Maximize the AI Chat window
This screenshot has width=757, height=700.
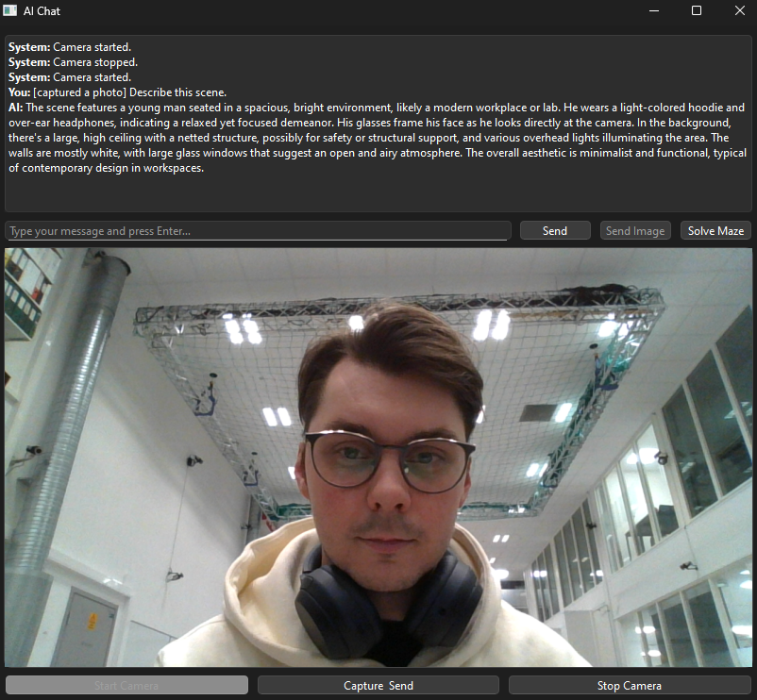pos(697,11)
